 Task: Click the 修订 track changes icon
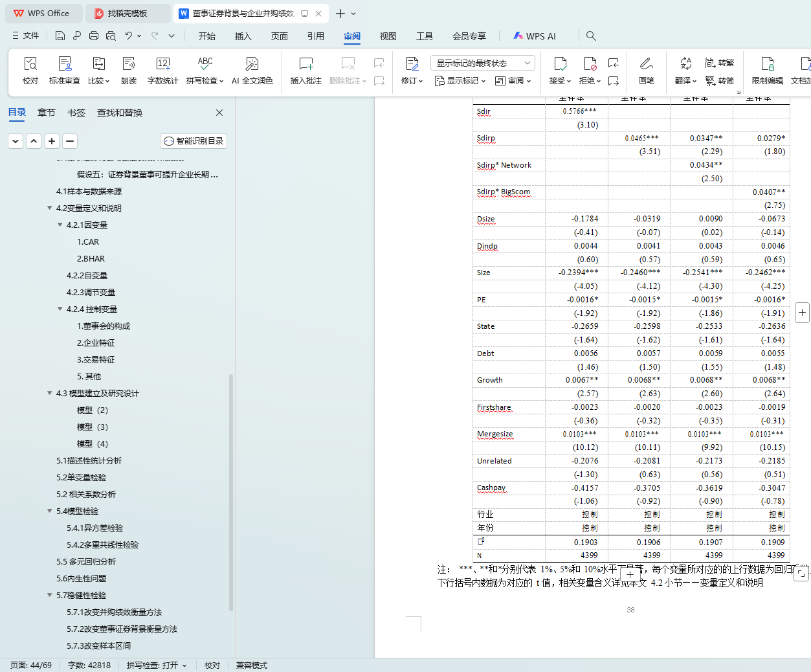[x=412, y=63]
